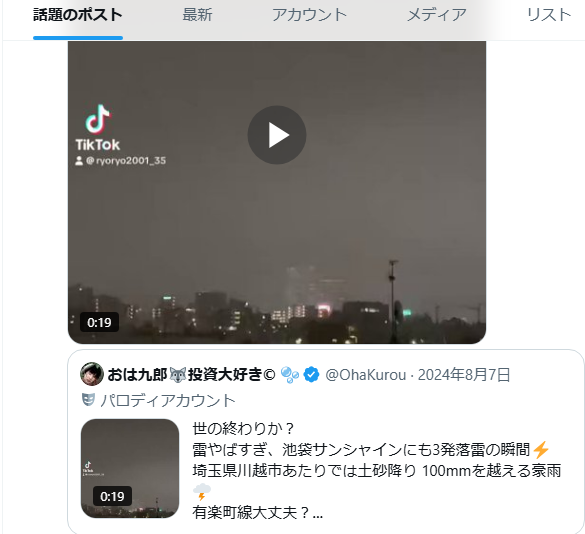Open the 話題のポスト tab

(x=78, y=15)
